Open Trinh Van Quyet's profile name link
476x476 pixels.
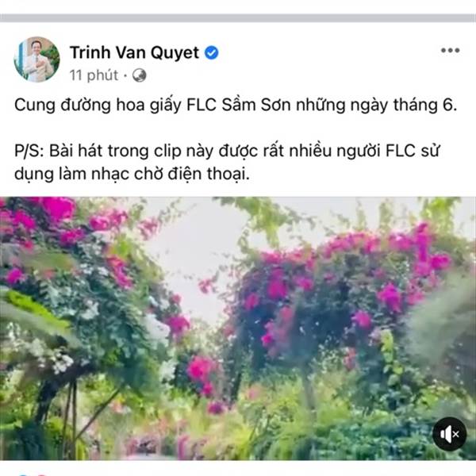(x=135, y=53)
